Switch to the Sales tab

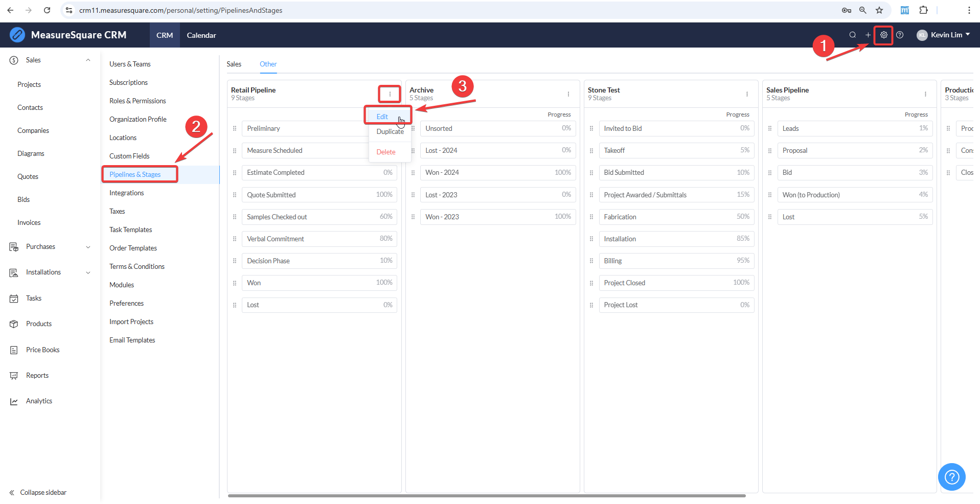pos(234,64)
